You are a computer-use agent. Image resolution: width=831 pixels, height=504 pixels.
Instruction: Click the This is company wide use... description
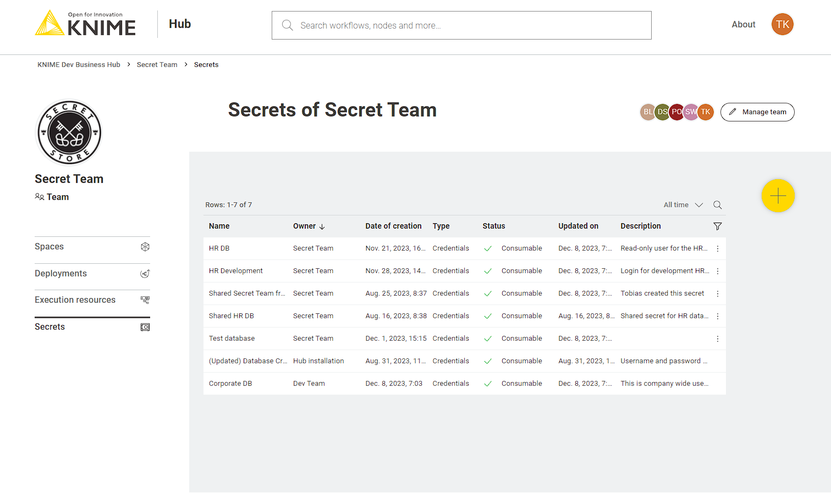pyautogui.click(x=664, y=384)
